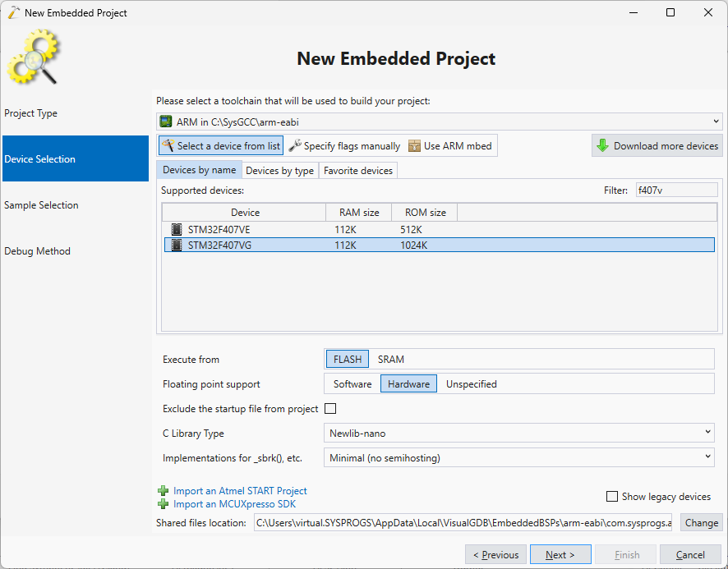Click the chip icon beside STM32F407VE

click(177, 229)
